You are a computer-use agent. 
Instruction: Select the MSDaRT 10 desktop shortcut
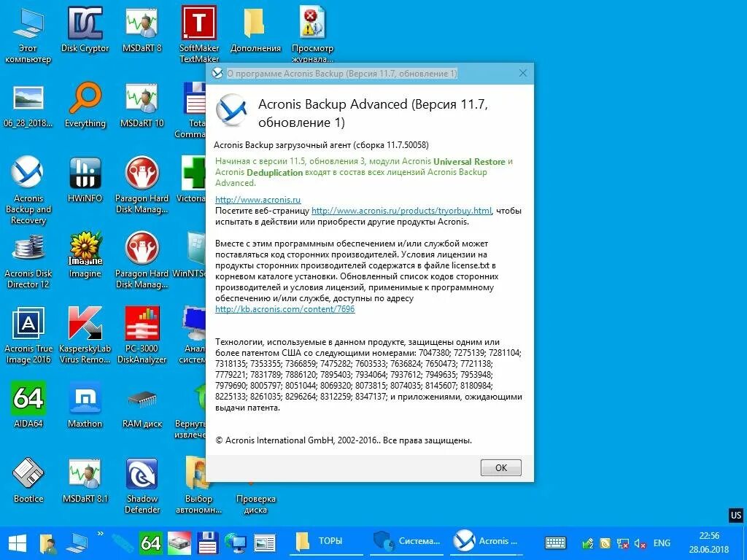[142, 105]
